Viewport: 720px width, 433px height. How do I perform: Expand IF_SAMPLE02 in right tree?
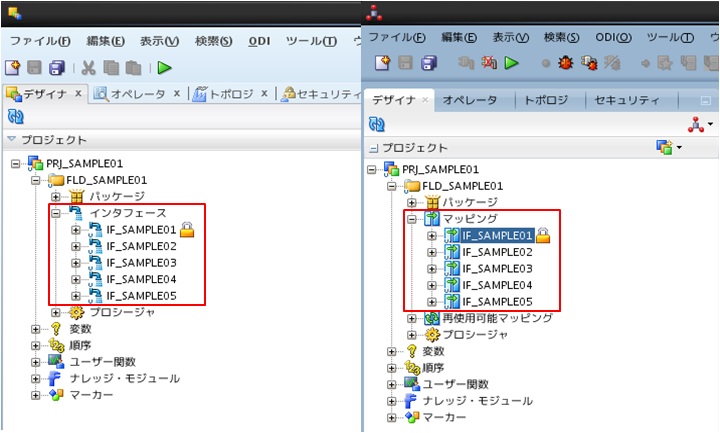432,252
